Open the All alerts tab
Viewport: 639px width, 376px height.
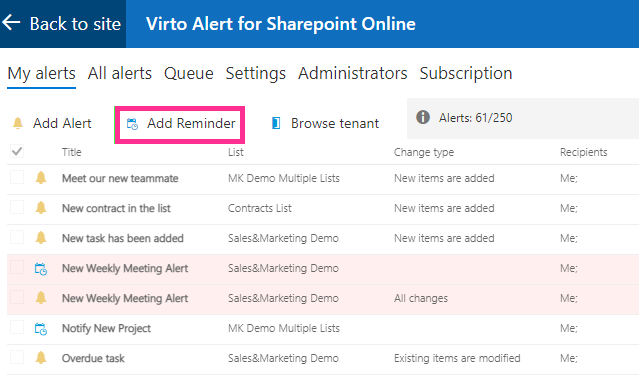click(119, 73)
